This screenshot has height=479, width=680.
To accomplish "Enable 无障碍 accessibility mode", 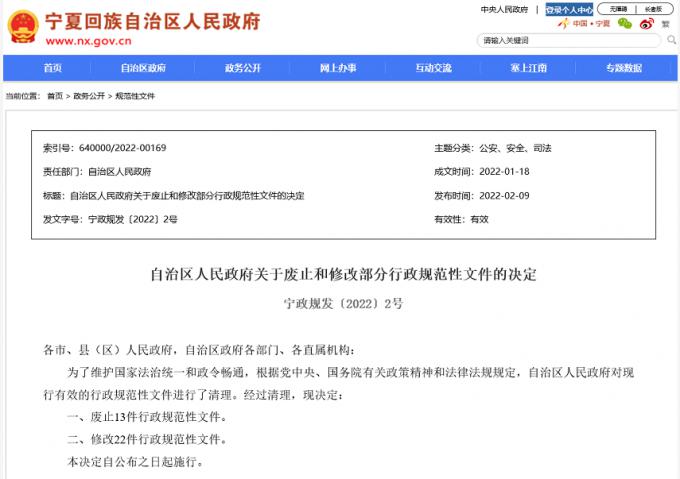I will [618, 9].
